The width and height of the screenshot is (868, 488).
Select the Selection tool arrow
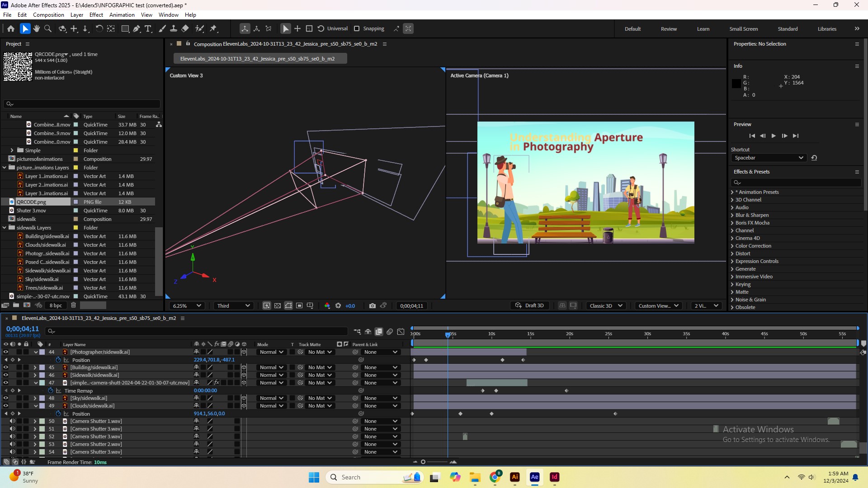[25, 28]
